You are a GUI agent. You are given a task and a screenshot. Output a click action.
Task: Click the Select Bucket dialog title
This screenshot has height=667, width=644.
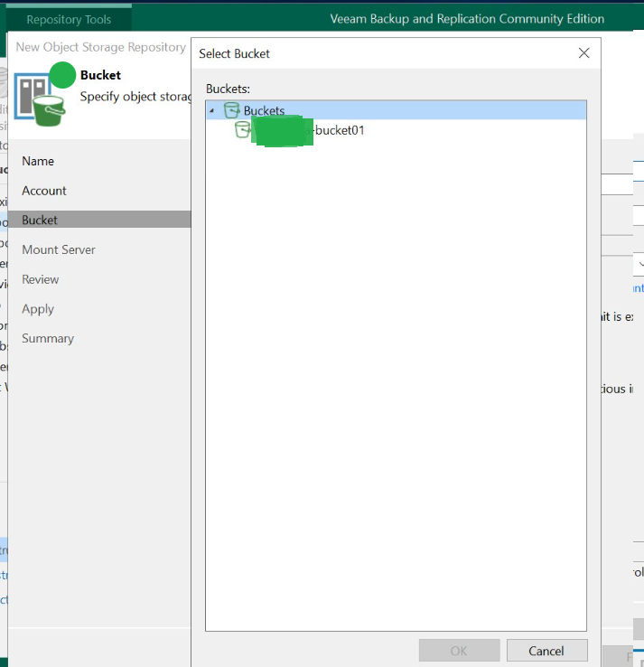[234, 53]
